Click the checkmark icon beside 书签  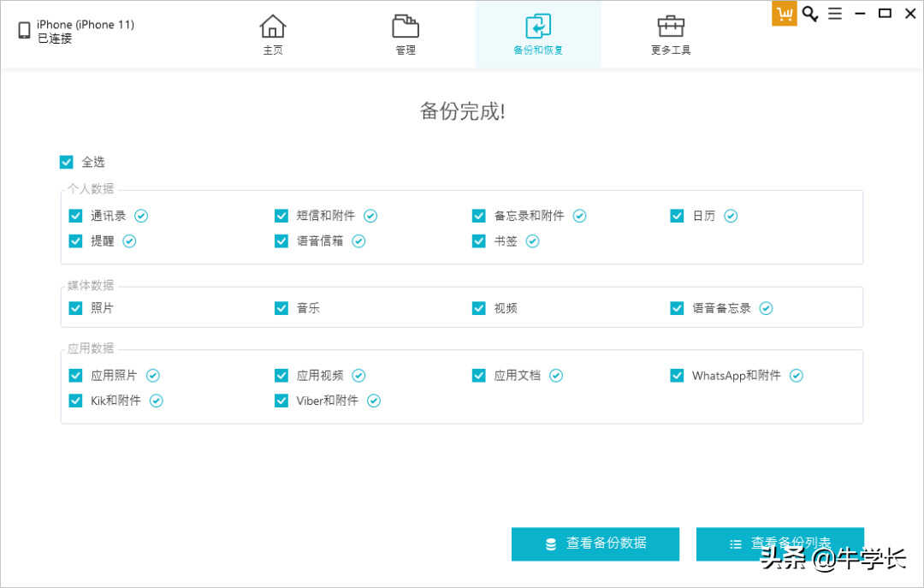click(x=532, y=241)
